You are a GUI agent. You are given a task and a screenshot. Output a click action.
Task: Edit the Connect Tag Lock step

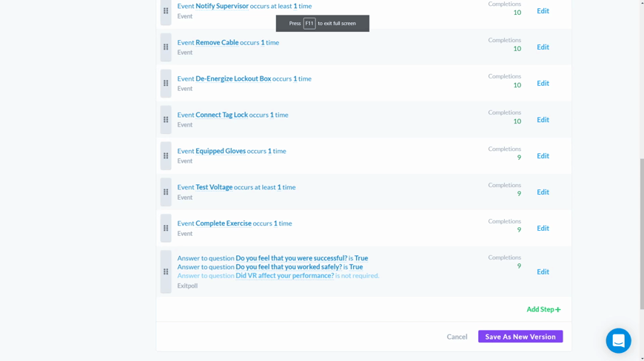tap(543, 120)
